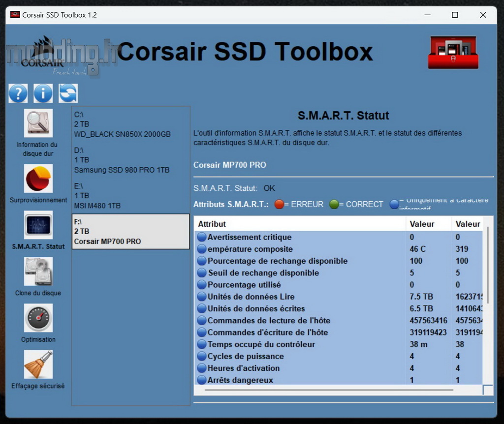Click the green CORRECT legend indicator

334,204
